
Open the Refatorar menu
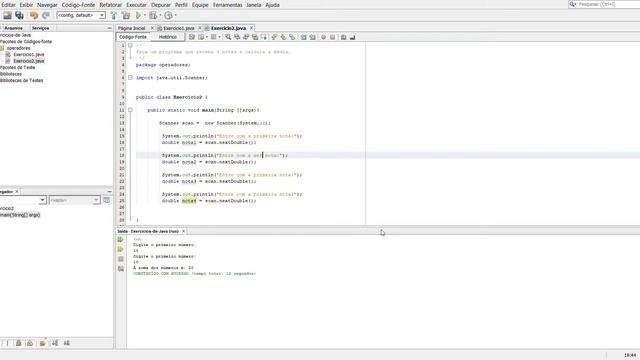pyautogui.click(x=111, y=5)
